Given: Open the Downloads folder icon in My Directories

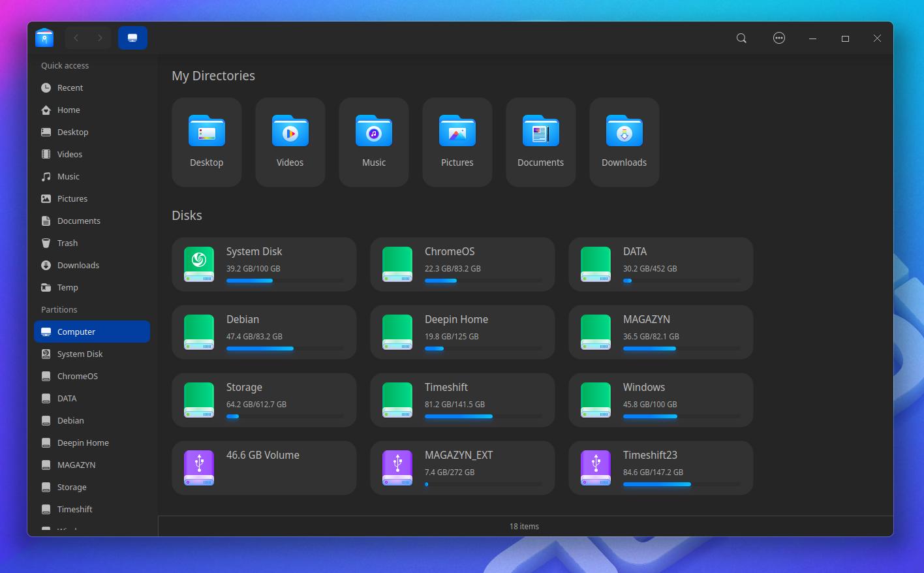Looking at the screenshot, I should [624, 131].
